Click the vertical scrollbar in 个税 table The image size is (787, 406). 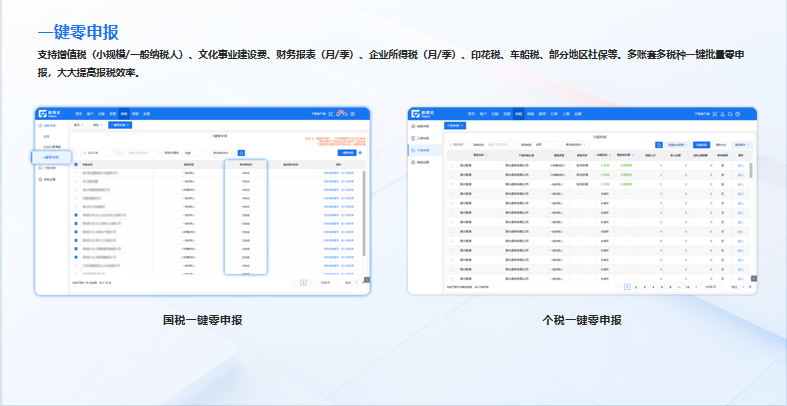751,170
